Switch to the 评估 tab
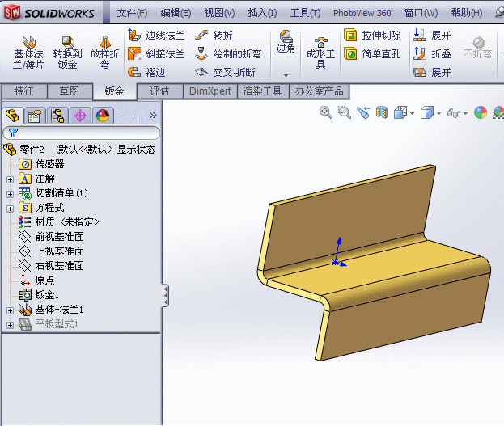The image size is (504, 426). [159, 91]
